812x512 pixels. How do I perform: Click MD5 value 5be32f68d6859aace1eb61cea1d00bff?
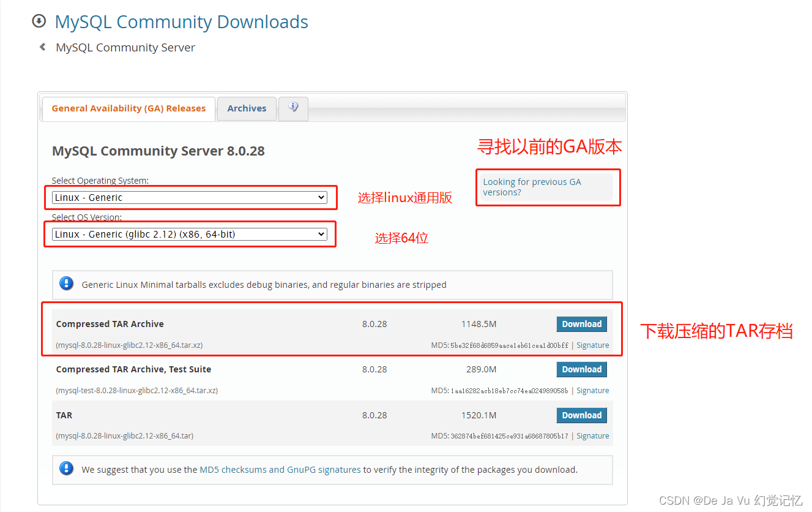[510, 345]
